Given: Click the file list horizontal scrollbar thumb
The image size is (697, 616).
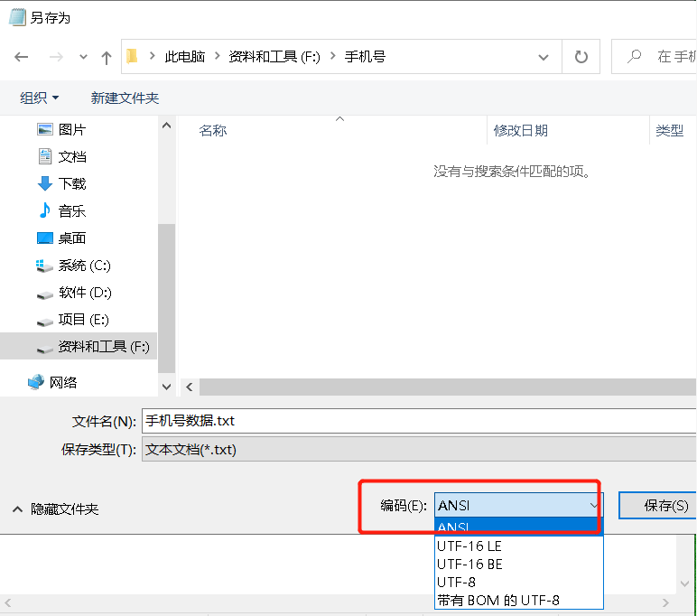Looking at the screenshot, I should pyautogui.click(x=448, y=387).
